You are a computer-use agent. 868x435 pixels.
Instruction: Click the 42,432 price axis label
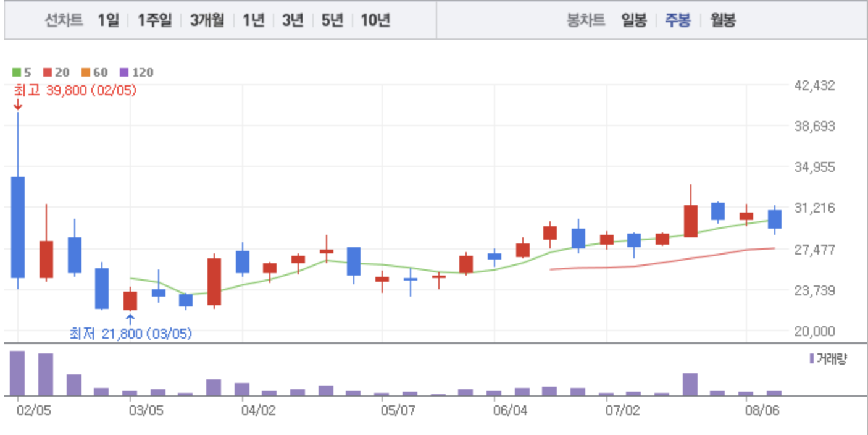pos(814,85)
